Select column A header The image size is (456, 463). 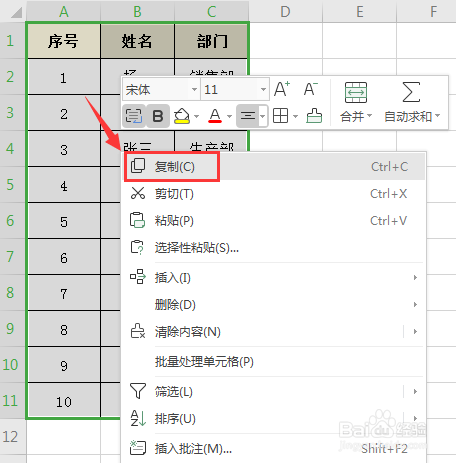coord(64,12)
